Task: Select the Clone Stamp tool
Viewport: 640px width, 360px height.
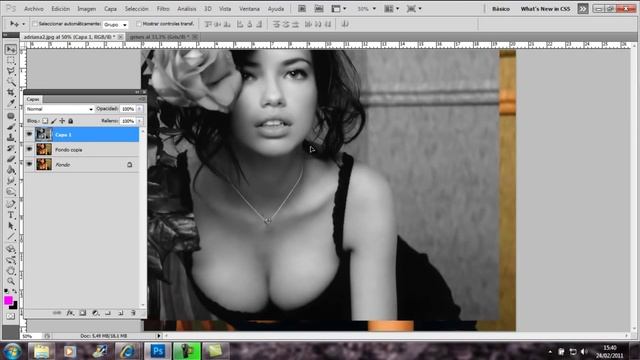Action: pos(11,137)
